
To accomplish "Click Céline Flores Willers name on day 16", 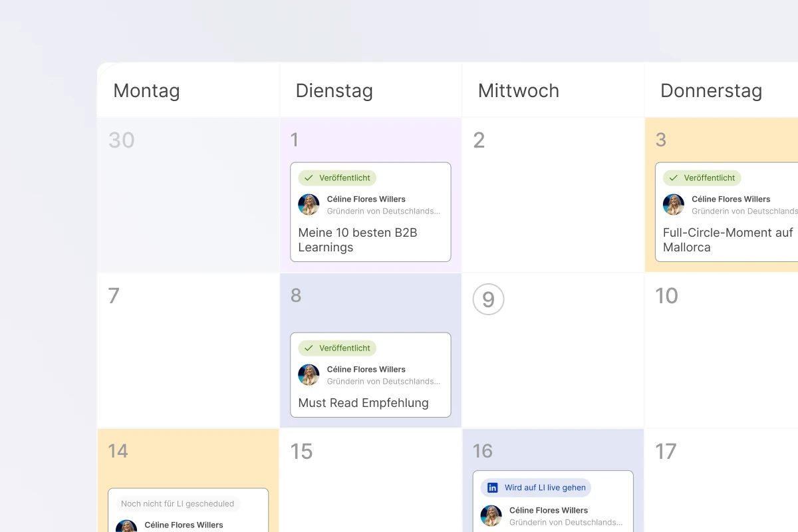I will click(x=549, y=510).
